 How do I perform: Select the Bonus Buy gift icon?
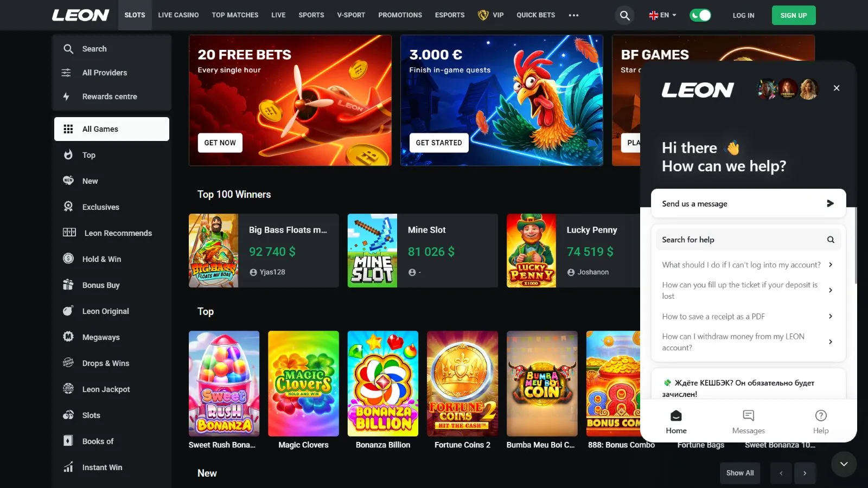point(68,285)
